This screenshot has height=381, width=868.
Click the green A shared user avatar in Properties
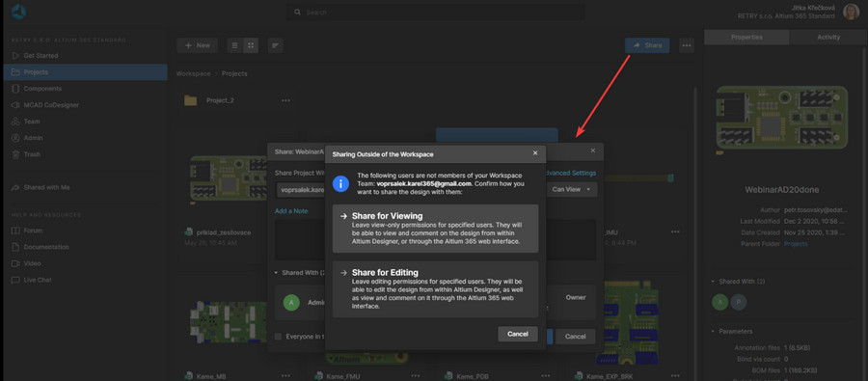pyautogui.click(x=719, y=302)
